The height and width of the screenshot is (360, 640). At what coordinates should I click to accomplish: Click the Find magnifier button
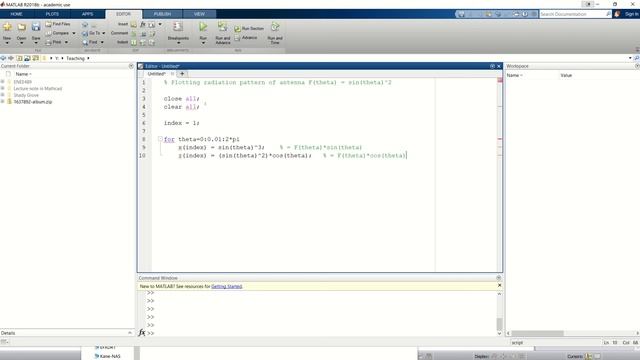pos(90,42)
